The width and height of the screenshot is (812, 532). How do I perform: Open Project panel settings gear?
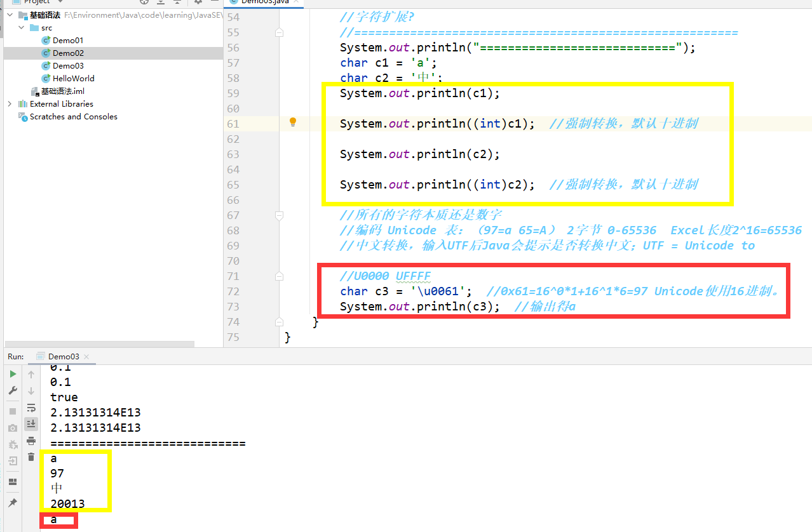pyautogui.click(x=198, y=2)
